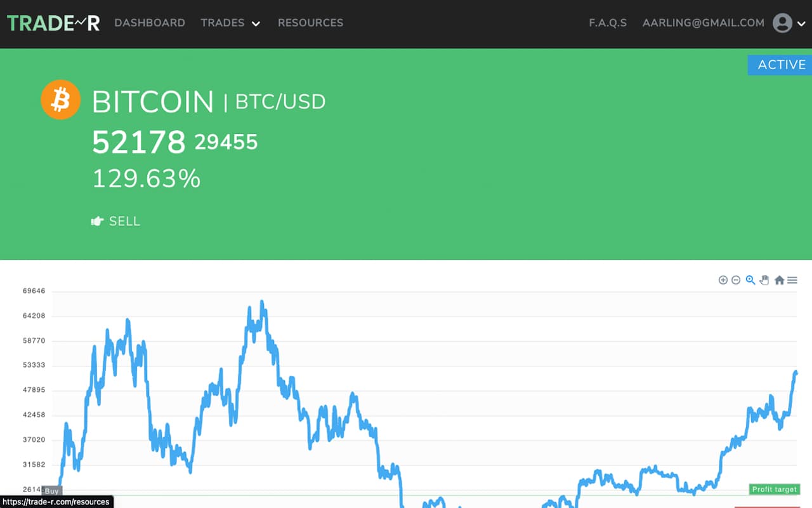Click the Profit target chart label
Viewport: 812px width, 508px height.
[774, 490]
